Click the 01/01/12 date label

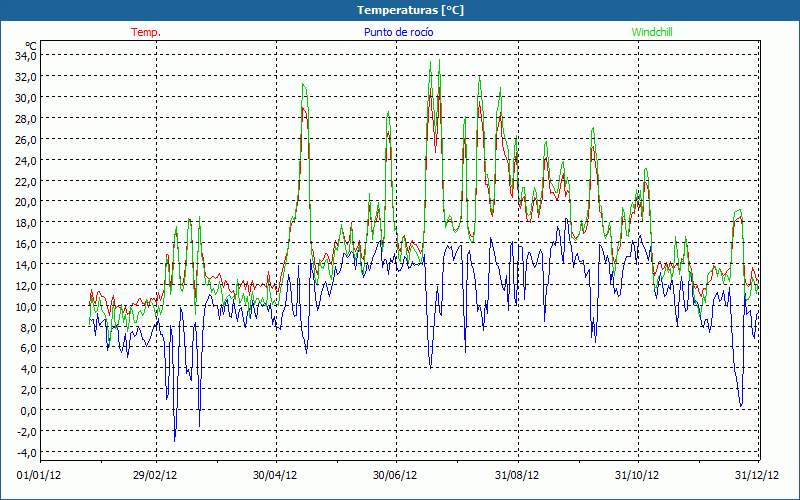pyautogui.click(x=39, y=475)
